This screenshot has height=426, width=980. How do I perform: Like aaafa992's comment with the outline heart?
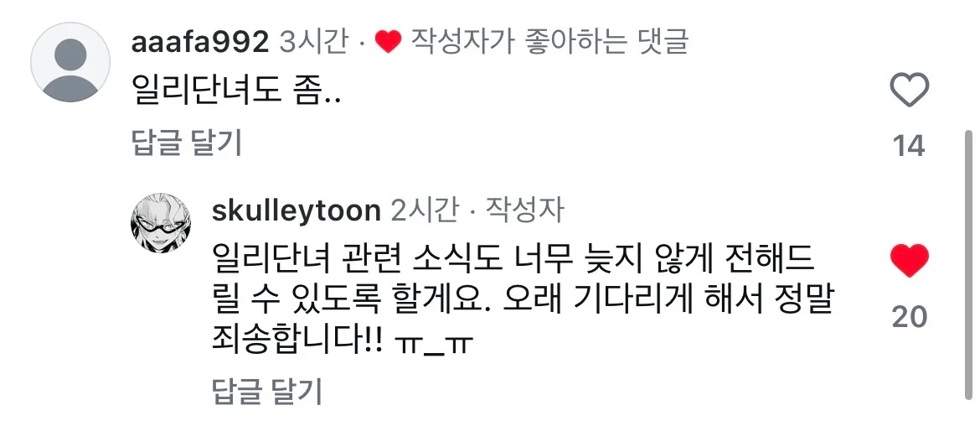coord(910,90)
